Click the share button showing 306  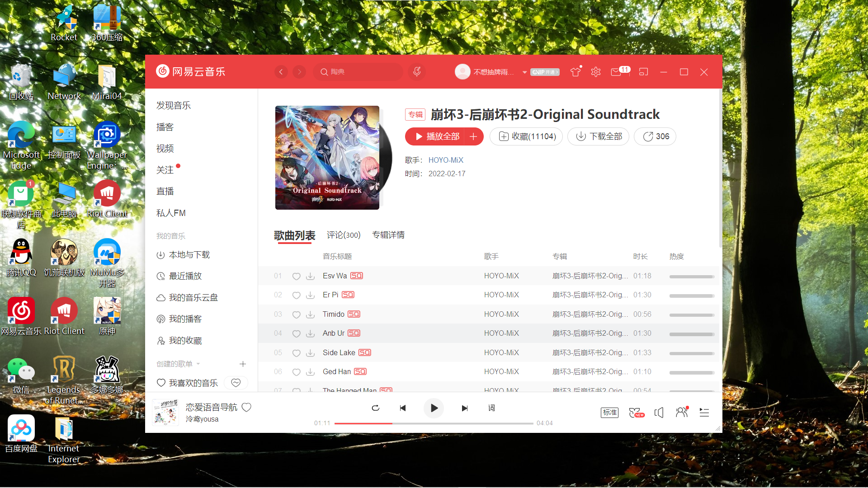pyautogui.click(x=655, y=136)
